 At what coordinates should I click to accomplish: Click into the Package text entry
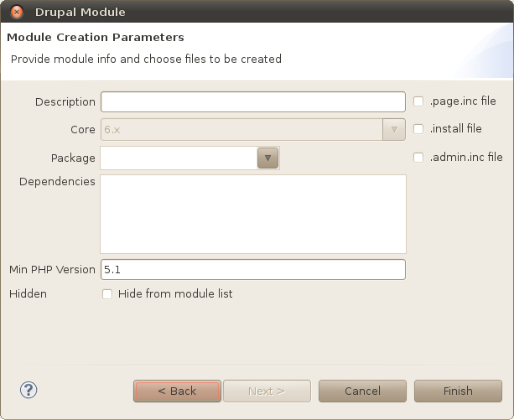[179, 158]
